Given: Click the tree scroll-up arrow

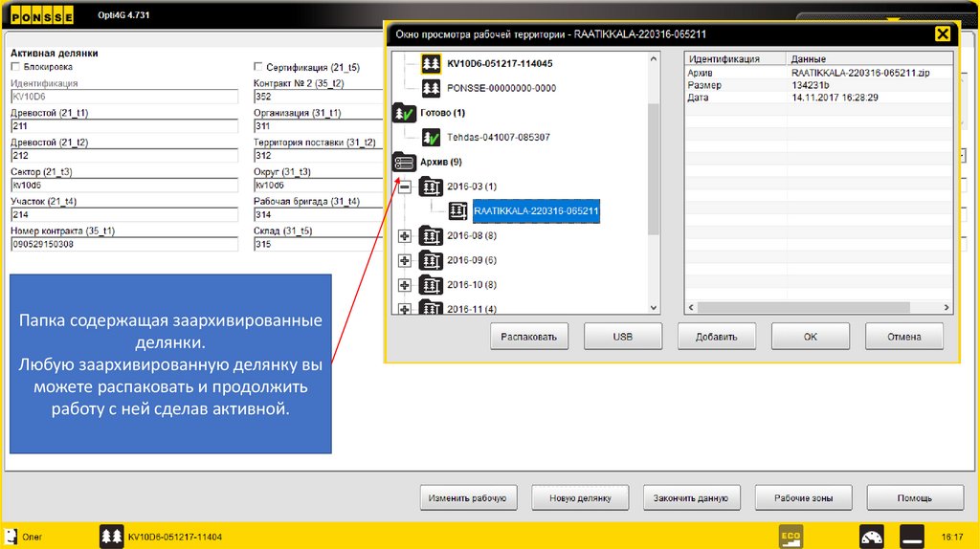Looking at the screenshot, I should 653,59.
